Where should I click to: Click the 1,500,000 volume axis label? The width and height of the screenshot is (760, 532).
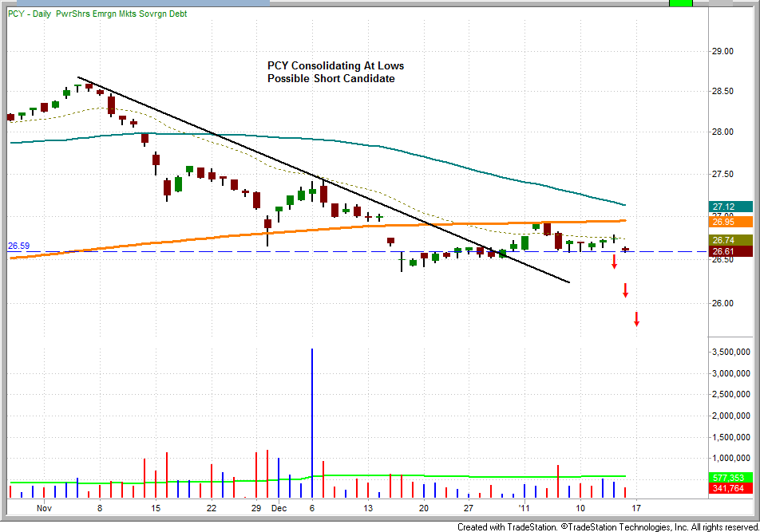coord(731,437)
